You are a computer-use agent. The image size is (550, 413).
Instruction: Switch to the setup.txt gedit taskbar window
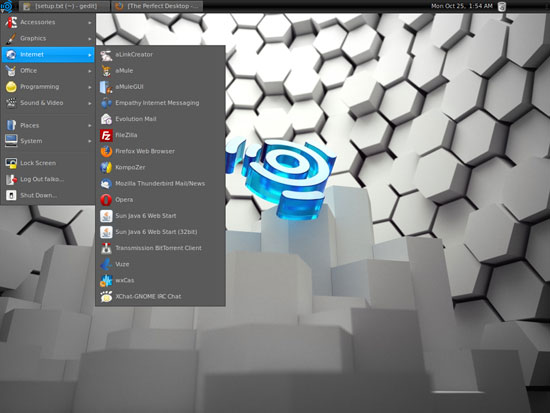click(63, 6)
